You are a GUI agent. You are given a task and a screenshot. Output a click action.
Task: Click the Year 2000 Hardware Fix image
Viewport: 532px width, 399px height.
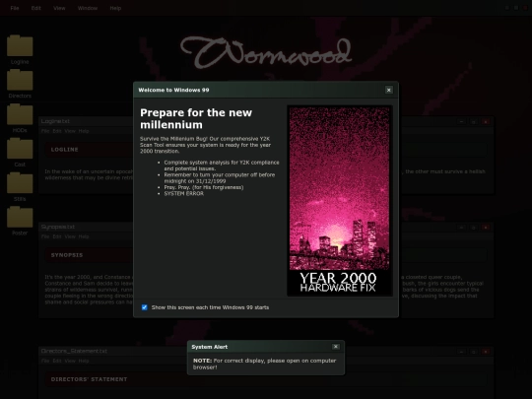click(x=340, y=201)
